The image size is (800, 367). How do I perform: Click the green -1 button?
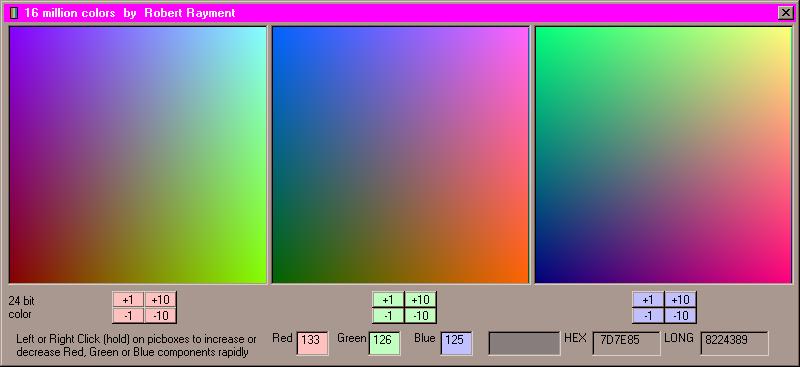coord(388,315)
